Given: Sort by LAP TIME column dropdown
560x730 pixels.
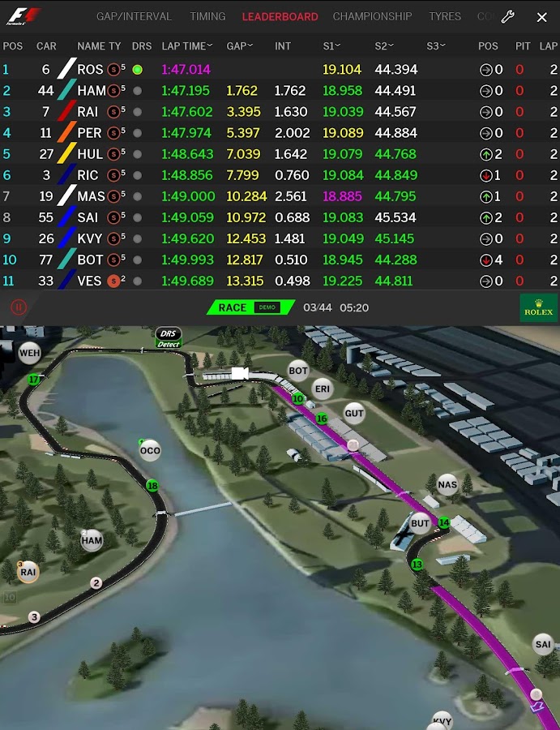Looking at the screenshot, I should coord(187,46).
